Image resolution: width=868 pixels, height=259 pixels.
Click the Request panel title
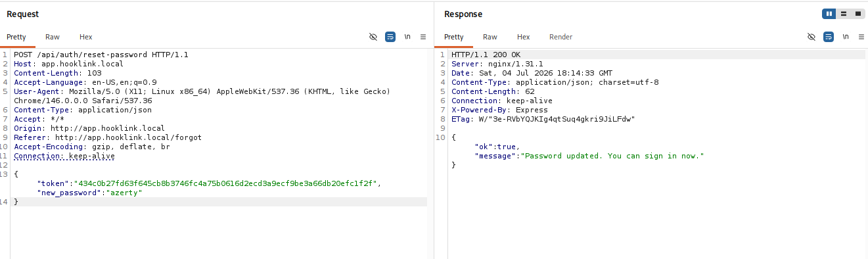pyautogui.click(x=22, y=14)
